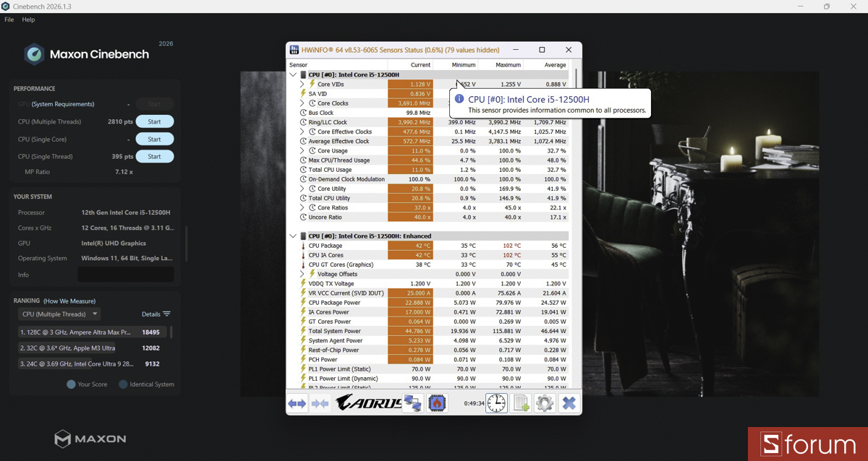Image resolution: width=868 pixels, height=461 pixels.
Task: Click the flame chip stress icon in HWiNFO
Action: [x=437, y=403]
